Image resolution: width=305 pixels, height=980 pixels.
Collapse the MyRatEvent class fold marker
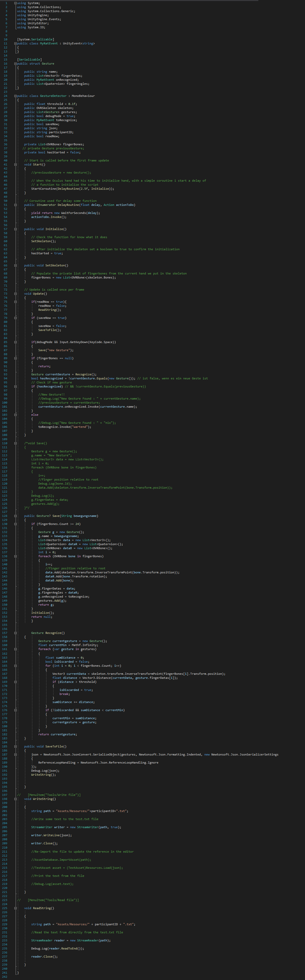click(x=16, y=43)
